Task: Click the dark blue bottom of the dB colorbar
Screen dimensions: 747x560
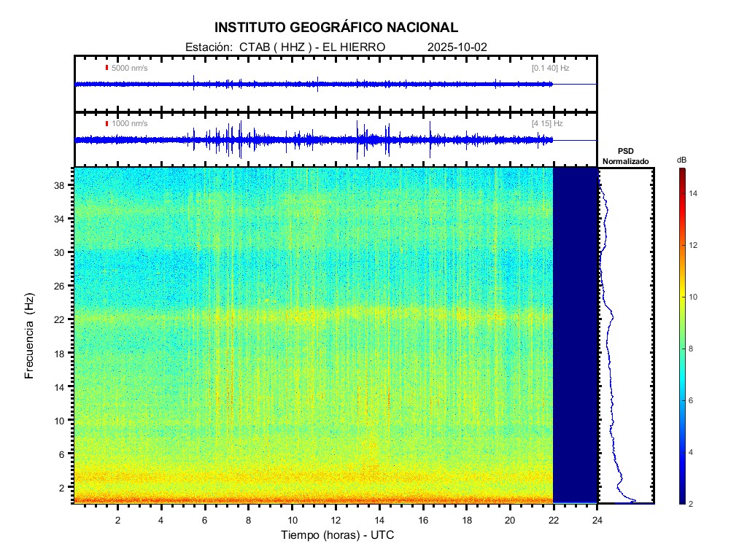Action: [681, 500]
